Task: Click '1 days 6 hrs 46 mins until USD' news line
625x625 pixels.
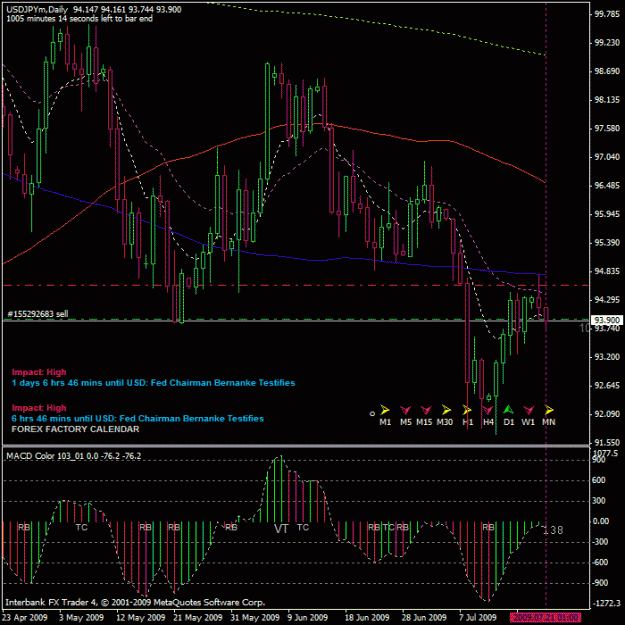Action: [x=153, y=383]
